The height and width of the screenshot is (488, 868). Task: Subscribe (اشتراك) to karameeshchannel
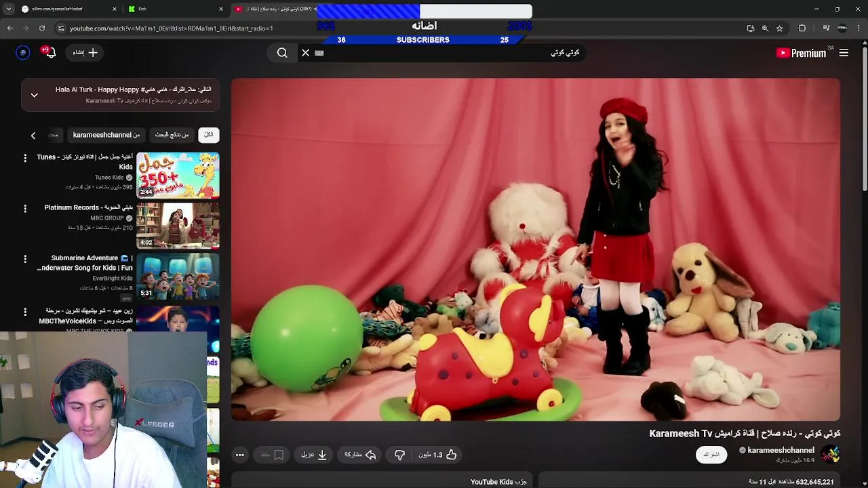711,455
